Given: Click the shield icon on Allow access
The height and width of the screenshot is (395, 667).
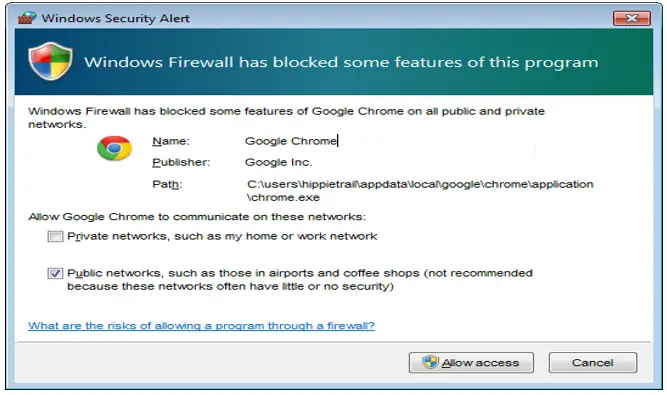Looking at the screenshot, I should (x=430, y=362).
